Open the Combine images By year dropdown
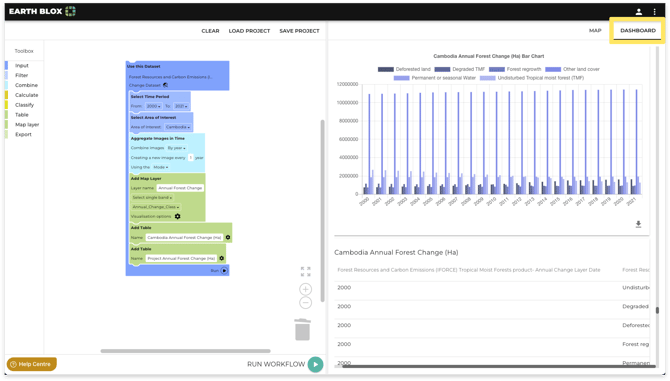The width and height of the screenshot is (670, 381). [176, 148]
